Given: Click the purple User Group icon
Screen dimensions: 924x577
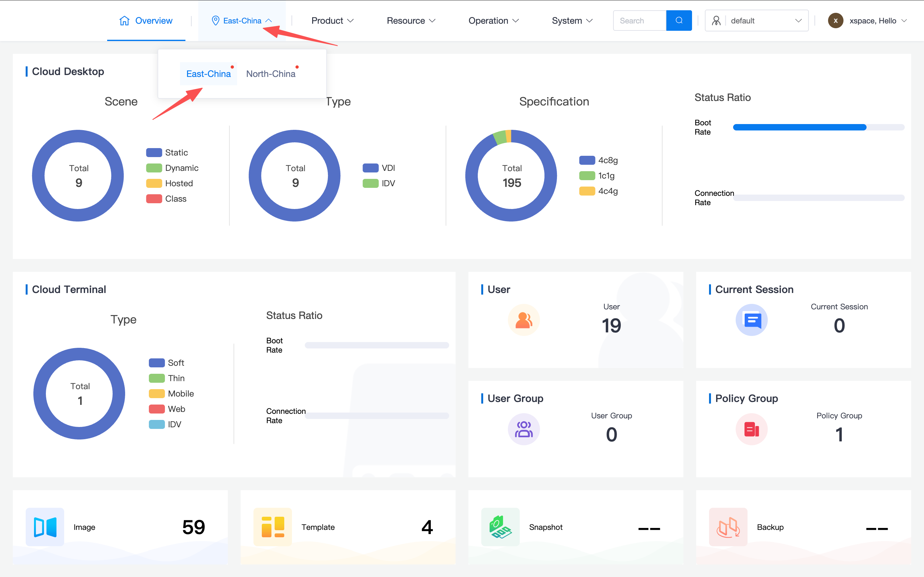Looking at the screenshot, I should click(x=524, y=429).
